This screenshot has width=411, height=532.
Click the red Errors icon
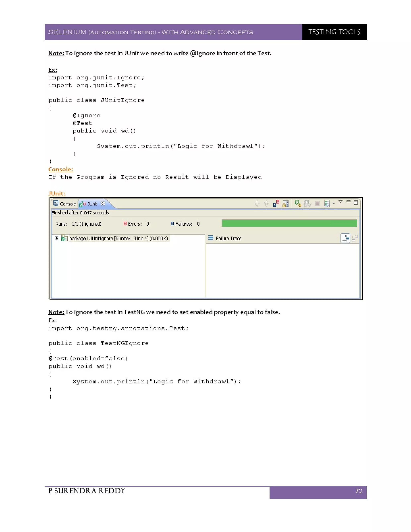[x=125, y=224]
